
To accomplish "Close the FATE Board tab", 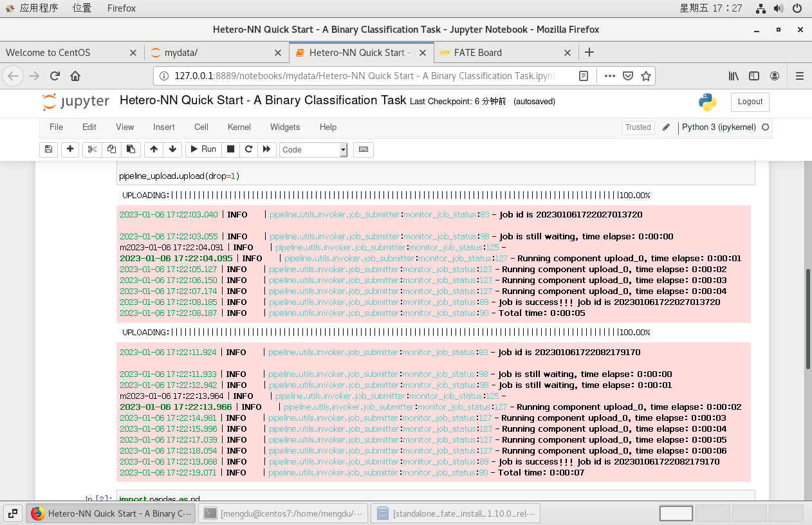I will click(567, 53).
